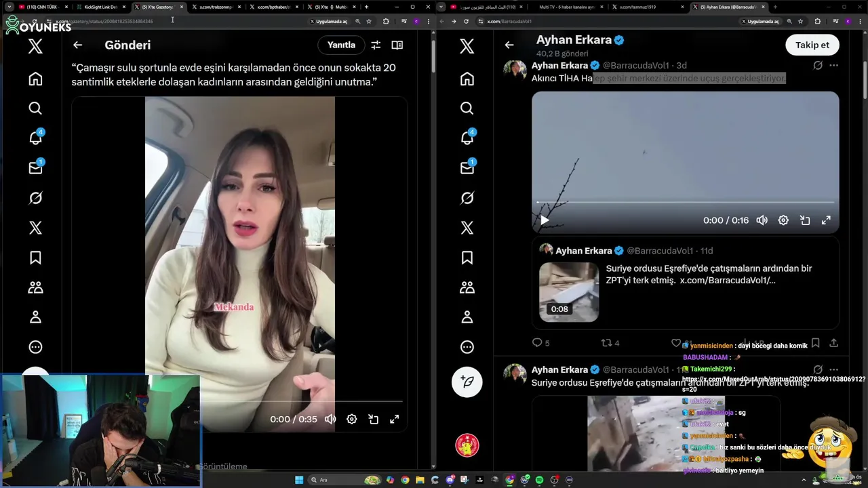Open Grok icon in left window sidebar
Screen dimensions: 868x488
click(35, 198)
